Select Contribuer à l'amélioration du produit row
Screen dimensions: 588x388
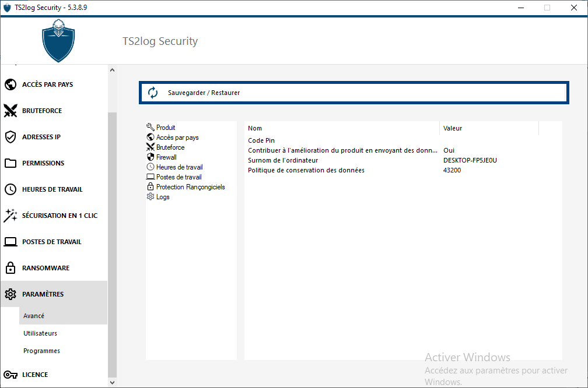(403, 150)
